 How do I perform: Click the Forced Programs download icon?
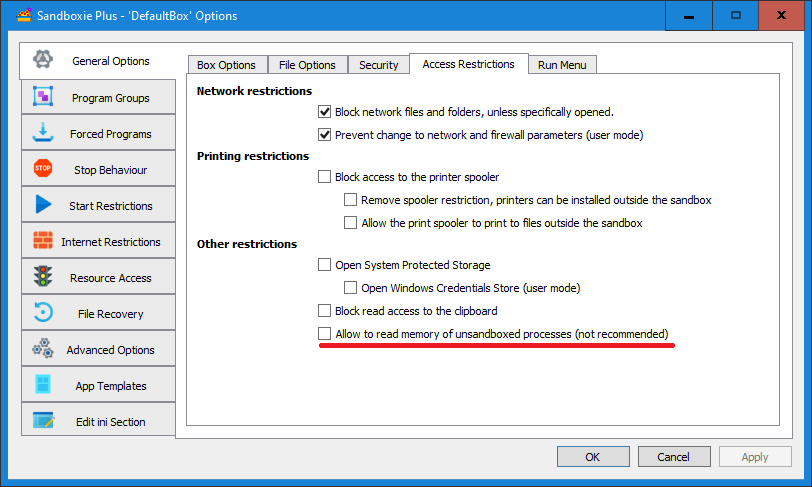click(43, 133)
